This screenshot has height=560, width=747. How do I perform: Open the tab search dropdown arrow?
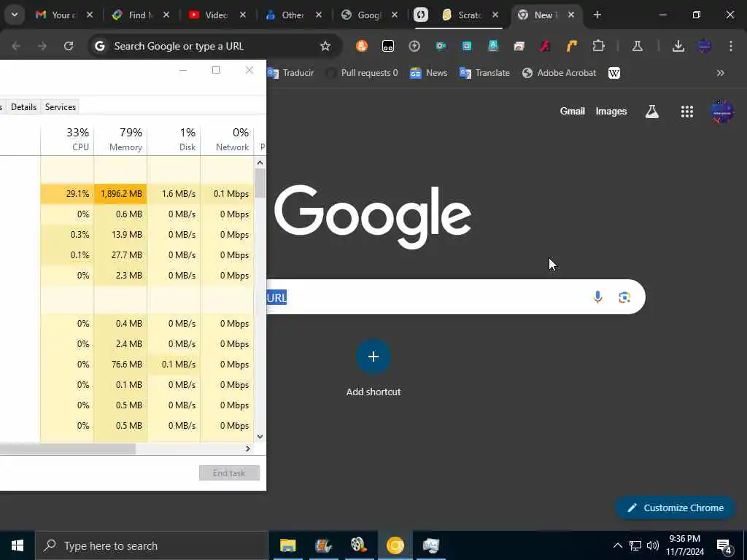tap(15, 15)
